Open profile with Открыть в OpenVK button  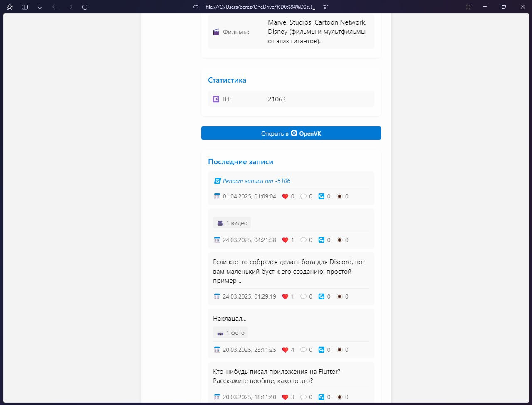(x=291, y=133)
